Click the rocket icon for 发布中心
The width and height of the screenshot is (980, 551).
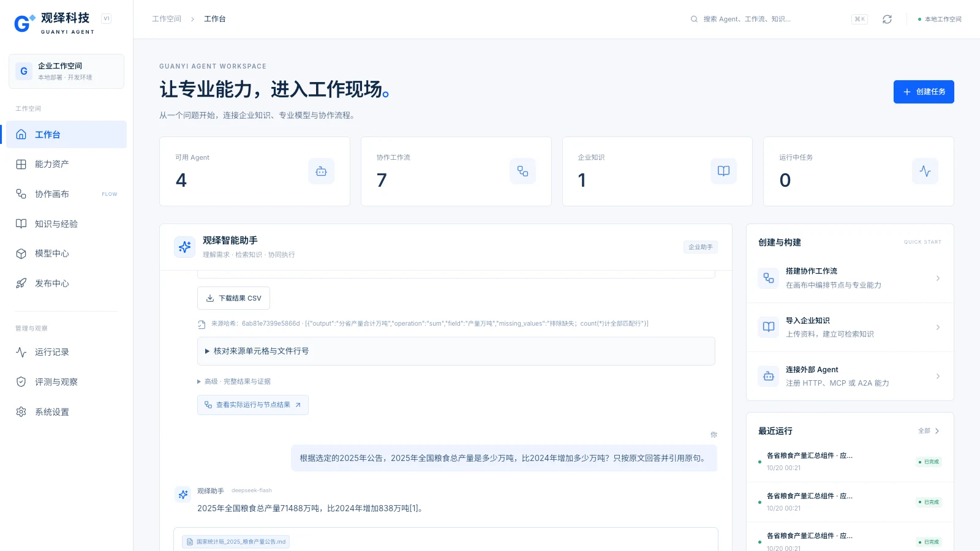coord(21,283)
